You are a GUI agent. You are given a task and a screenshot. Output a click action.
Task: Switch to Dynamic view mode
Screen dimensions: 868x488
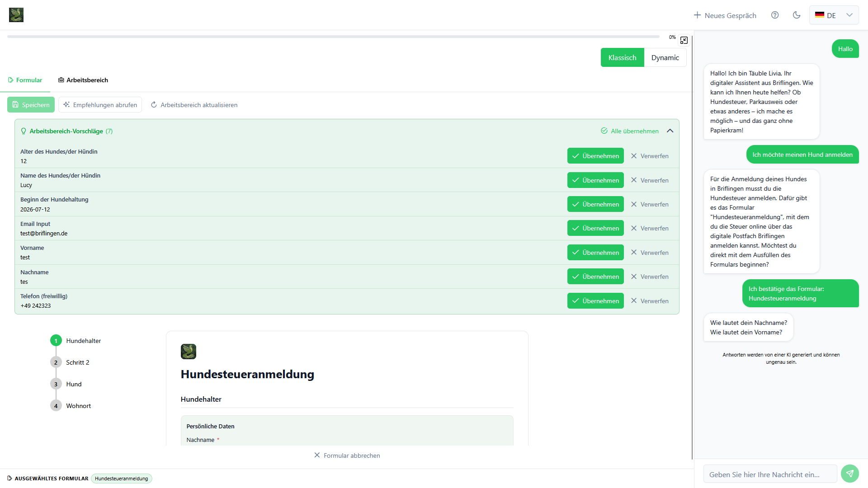coord(665,57)
